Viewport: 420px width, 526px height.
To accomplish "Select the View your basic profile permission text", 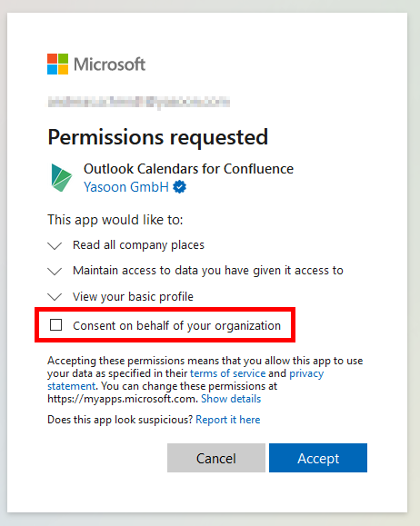I will (133, 297).
